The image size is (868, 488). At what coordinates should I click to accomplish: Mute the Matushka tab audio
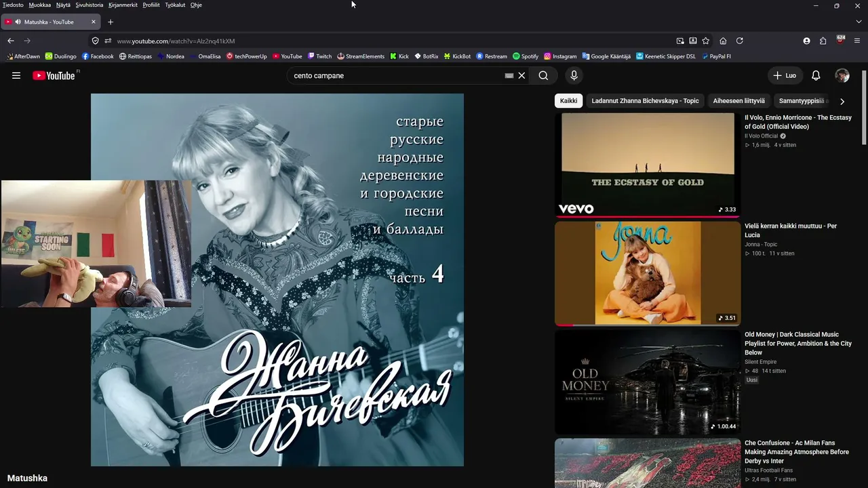point(18,22)
